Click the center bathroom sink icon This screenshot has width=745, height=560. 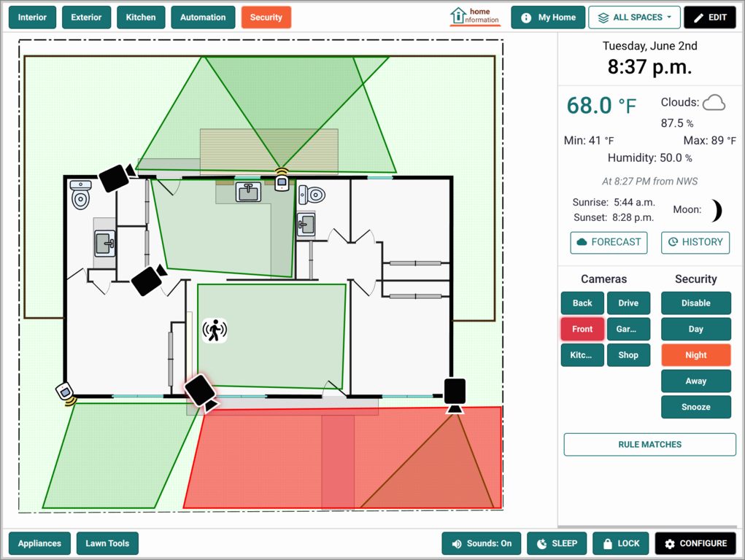306,225
